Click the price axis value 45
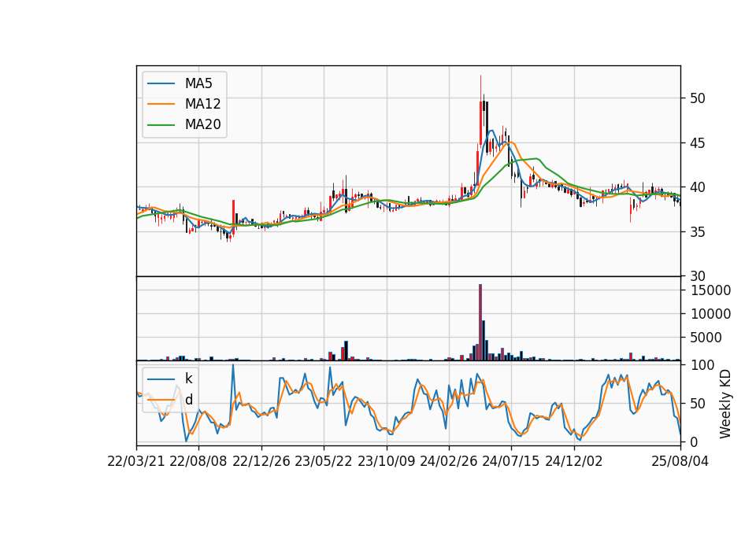756x543 pixels. [698, 143]
